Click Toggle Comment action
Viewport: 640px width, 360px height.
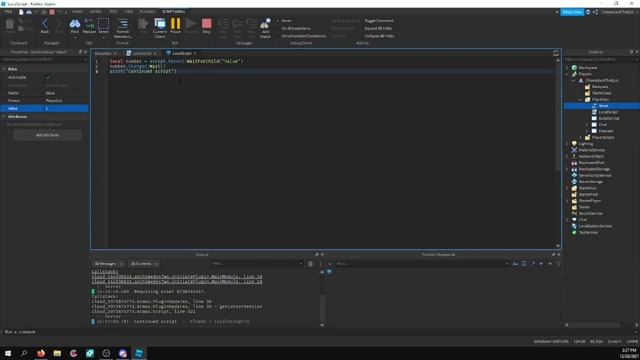(x=379, y=20)
